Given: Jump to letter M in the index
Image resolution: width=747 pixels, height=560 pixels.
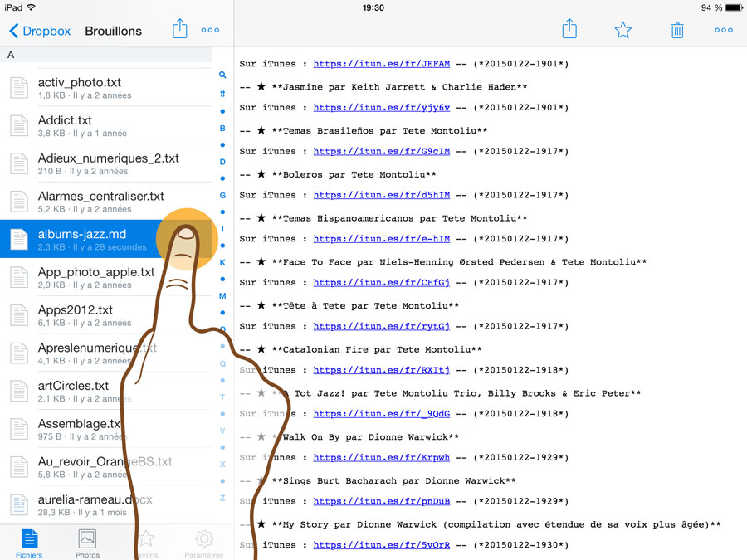Looking at the screenshot, I should coord(222,296).
